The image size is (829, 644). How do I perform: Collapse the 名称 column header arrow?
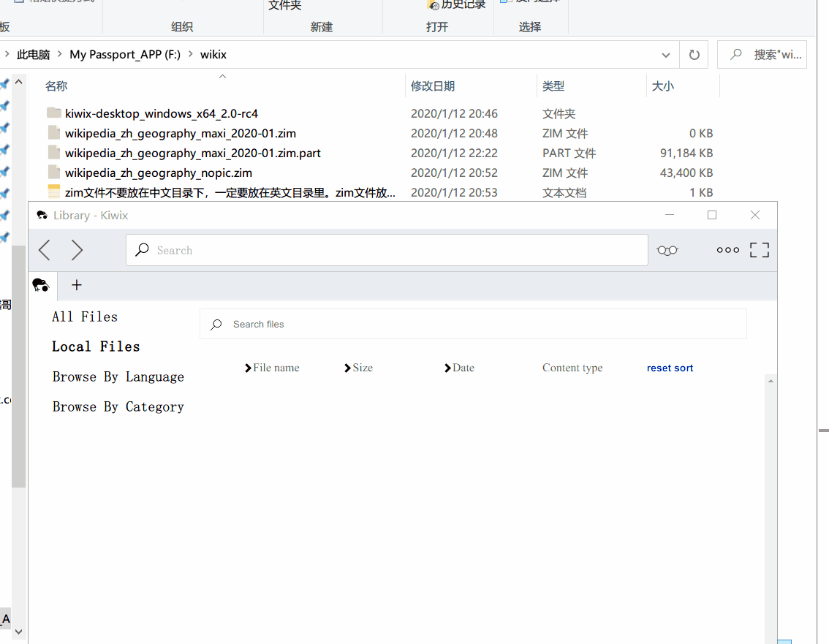(x=222, y=75)
